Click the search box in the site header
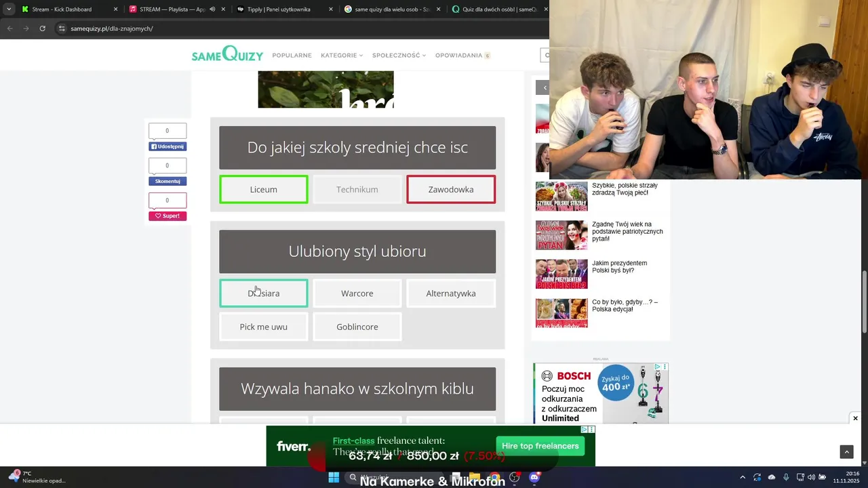Image resolution: width=868 pixels, height=488 pixels. click(545, 55)
